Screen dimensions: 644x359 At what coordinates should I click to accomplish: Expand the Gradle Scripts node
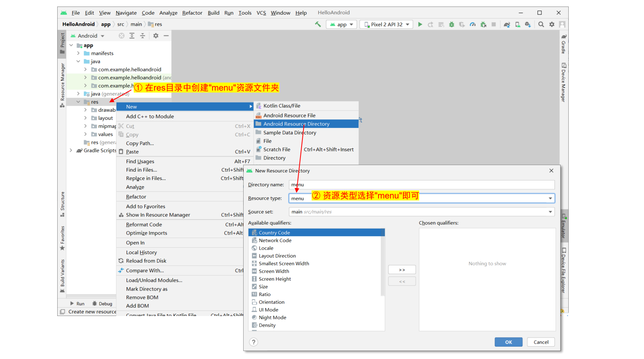pyautogui.click(x=71, y=151)
